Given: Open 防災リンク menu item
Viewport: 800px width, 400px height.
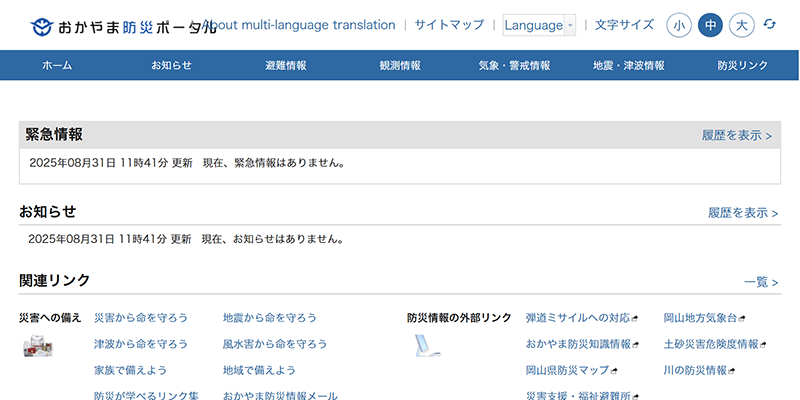Looking at the screenshot, I should pos(743,65).
